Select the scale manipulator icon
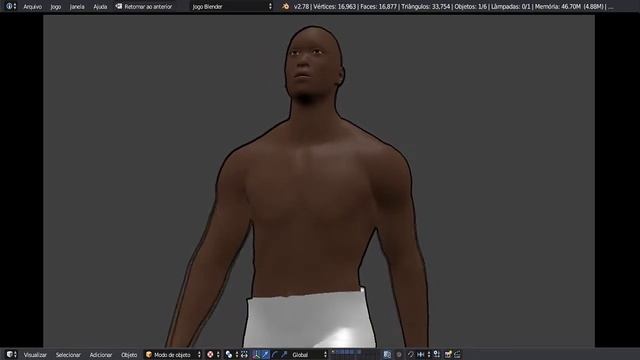 pyautogui.click(x=284, y=355)
